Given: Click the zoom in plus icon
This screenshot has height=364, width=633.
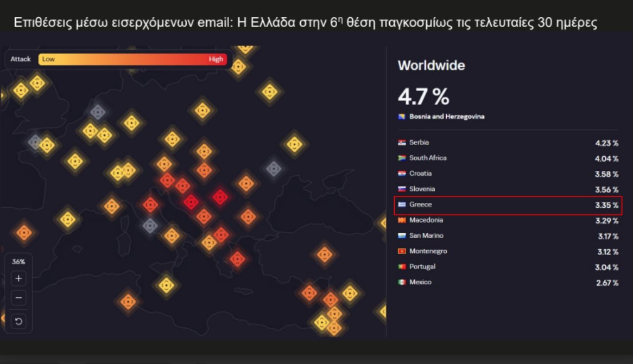Looking at the screenshot, I should (x=19, y=278).
